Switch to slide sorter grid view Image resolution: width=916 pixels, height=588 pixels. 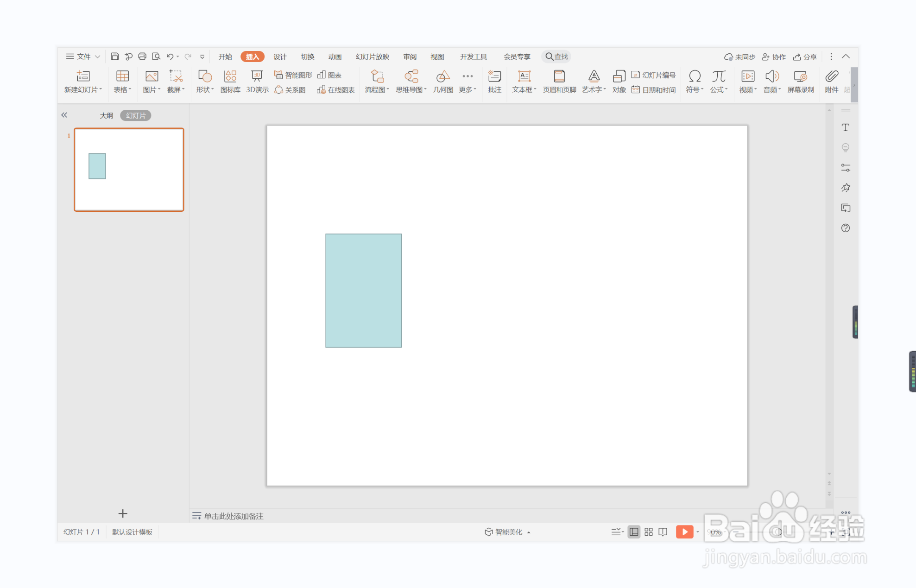coord(649,532)
